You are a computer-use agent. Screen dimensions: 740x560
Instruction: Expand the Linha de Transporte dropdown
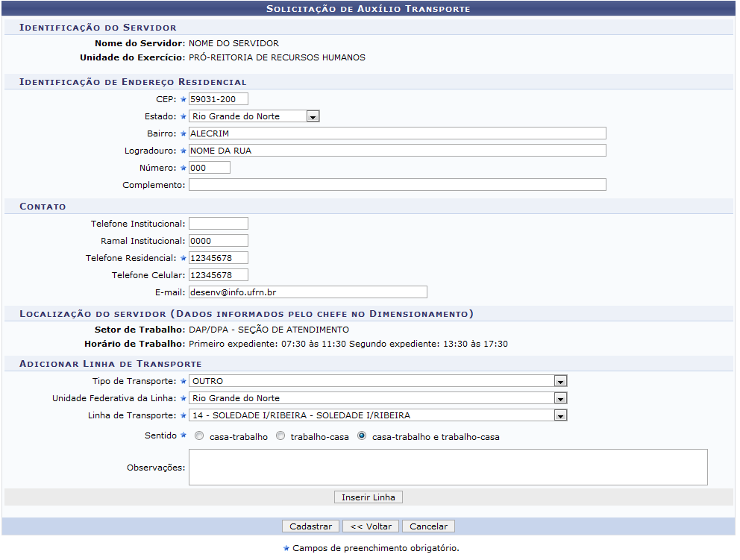pos(560,415)
